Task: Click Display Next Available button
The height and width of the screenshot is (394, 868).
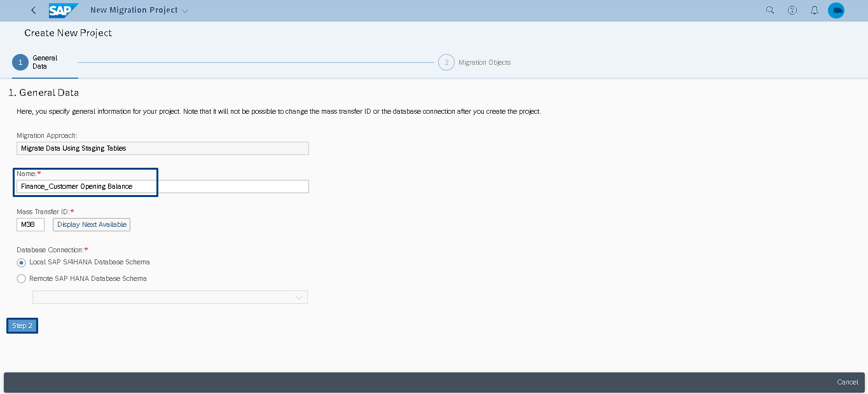Action: click(x=92, y=224)
